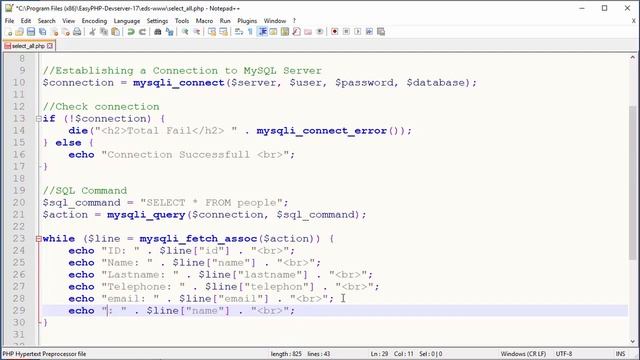The height and width of the screenshot is (360, 640).
Task: Print the document using the toolbar icon
Action: tap(77, 32)
